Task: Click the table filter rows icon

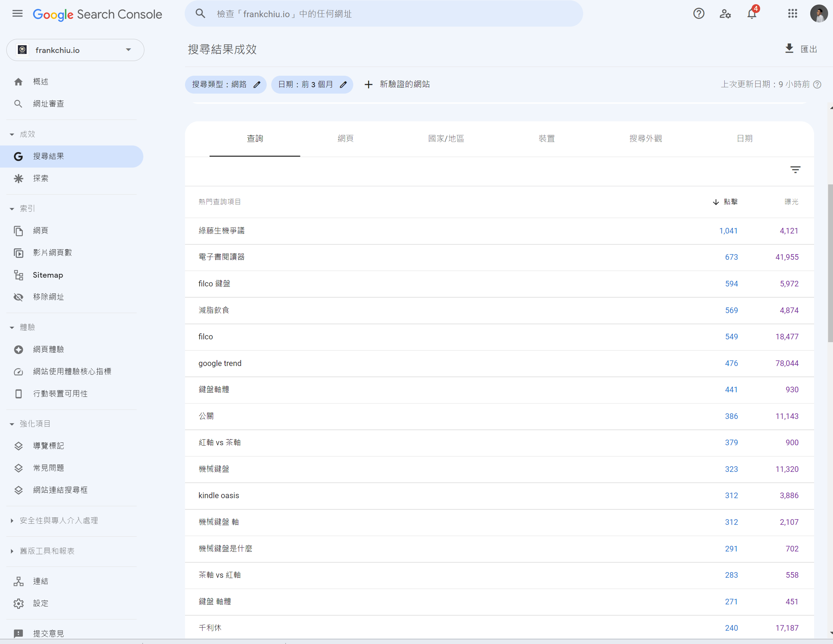Action: coord(795,170)
